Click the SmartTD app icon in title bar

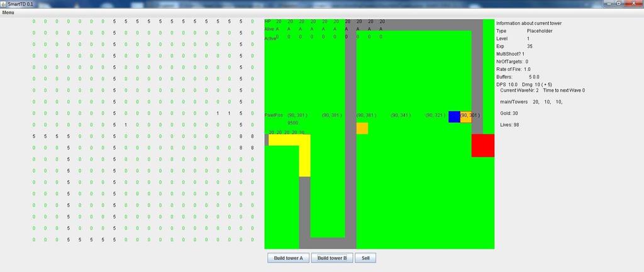pos(4,3)
